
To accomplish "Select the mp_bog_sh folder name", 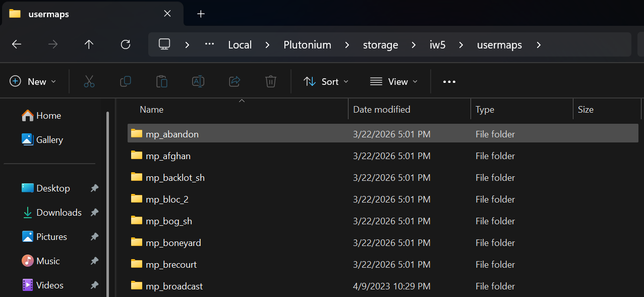I will [x=169, y=221].
